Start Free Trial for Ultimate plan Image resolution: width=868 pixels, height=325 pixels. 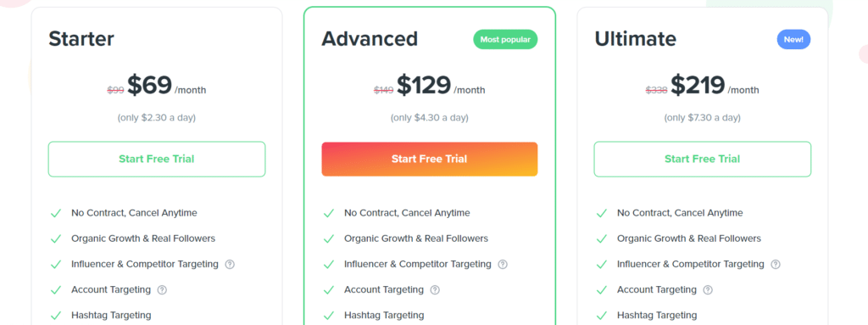point(703,160)
